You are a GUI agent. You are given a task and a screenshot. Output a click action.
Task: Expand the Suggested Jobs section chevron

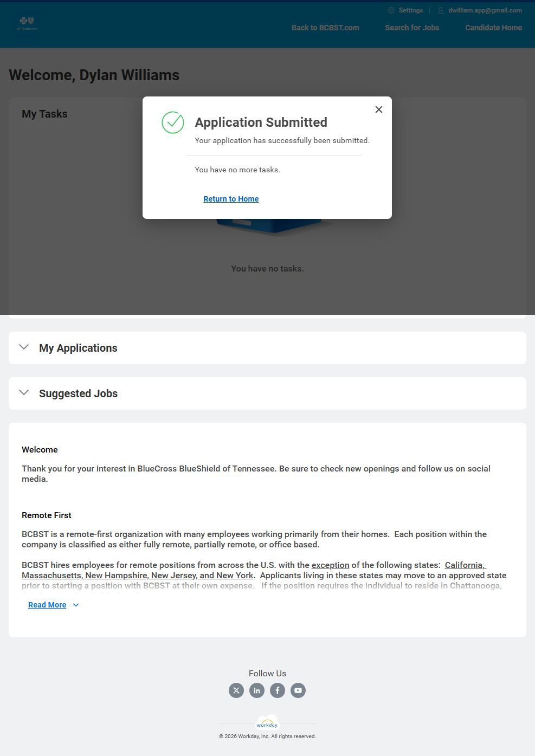(x=24, y=393)
